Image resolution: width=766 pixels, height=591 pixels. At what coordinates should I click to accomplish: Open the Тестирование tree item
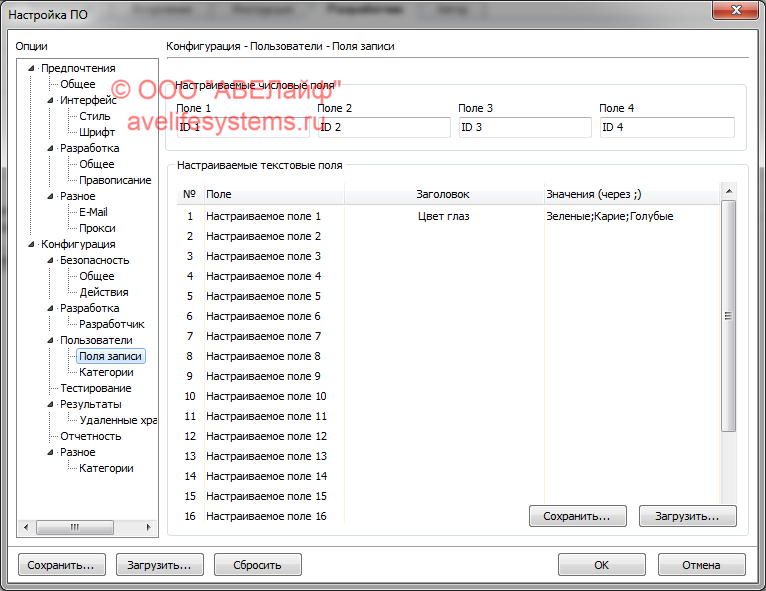(x=95, y=388)
